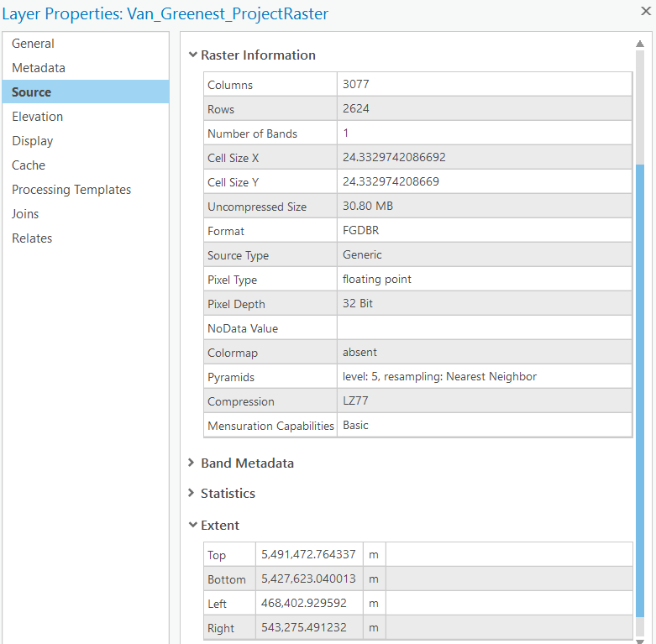Open the Cache settings page
656x644 pixels.
pyautogui.click(x=29, y=165)
